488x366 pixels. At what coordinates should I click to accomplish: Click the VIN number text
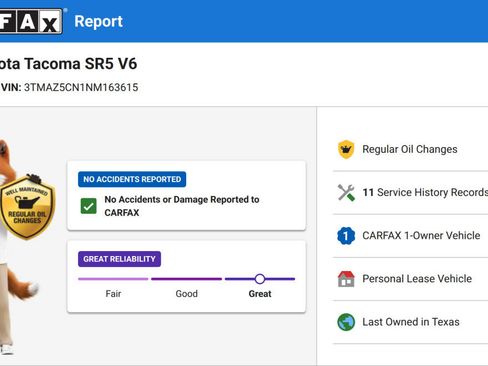click(x=81, y=87)
